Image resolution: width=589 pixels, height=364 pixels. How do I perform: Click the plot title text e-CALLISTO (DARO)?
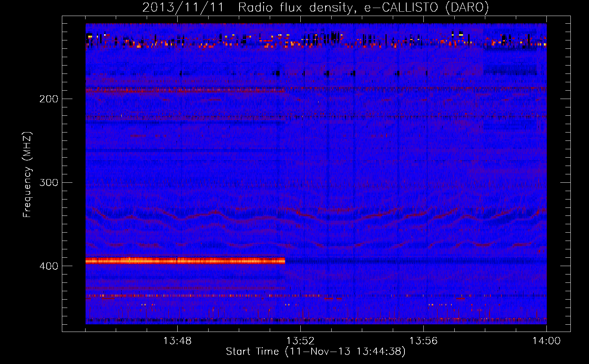427,7
